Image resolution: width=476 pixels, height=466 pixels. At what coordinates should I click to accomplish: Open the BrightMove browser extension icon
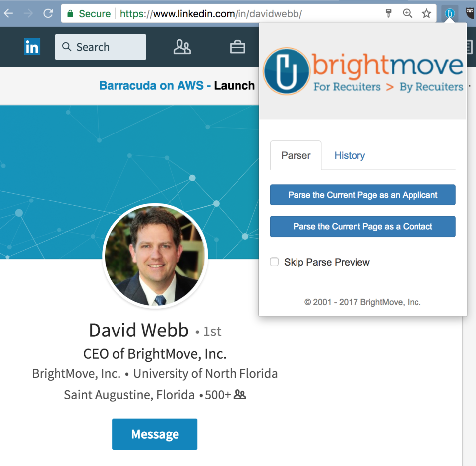pyautogui.click(x=449, y=13)
